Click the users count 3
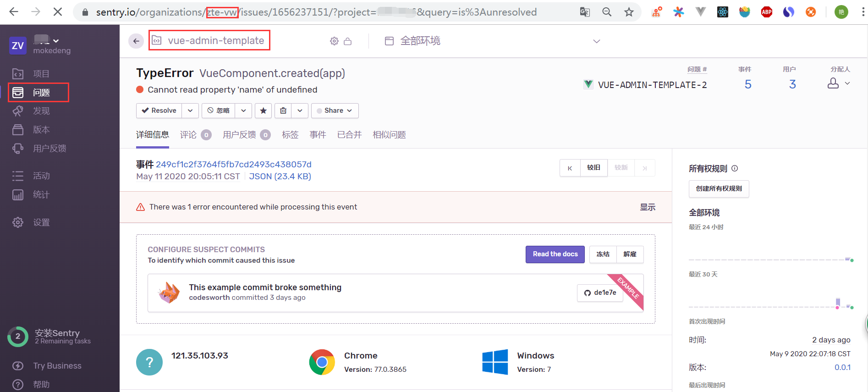 tap(792, 84)
